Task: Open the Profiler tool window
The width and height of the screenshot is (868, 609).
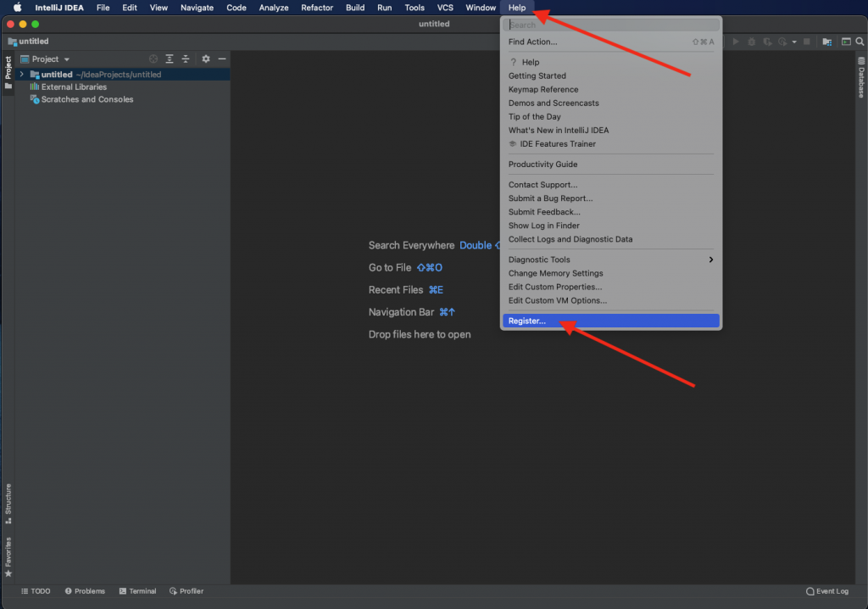Action: pos(186,591)
